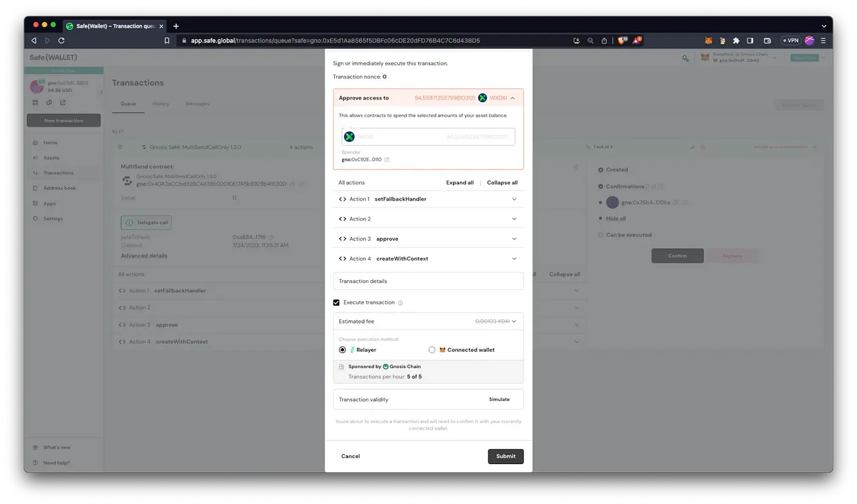
Task: Copy owner address gno:0x76bA...D06a icon
Action: pyautogui.click(x=676, y=202)
